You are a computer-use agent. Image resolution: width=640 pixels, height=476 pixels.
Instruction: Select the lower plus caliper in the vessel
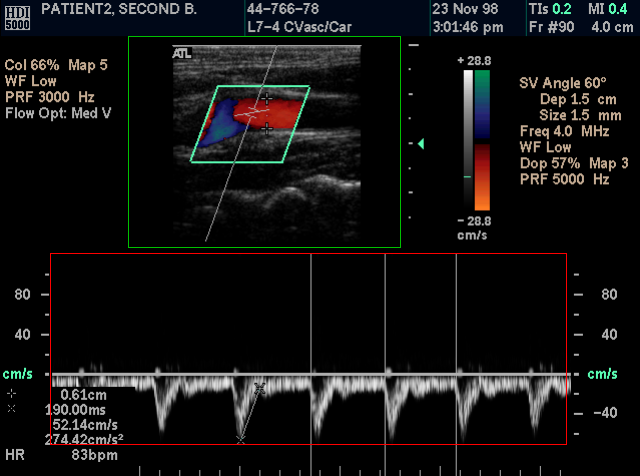pos(266,129)
